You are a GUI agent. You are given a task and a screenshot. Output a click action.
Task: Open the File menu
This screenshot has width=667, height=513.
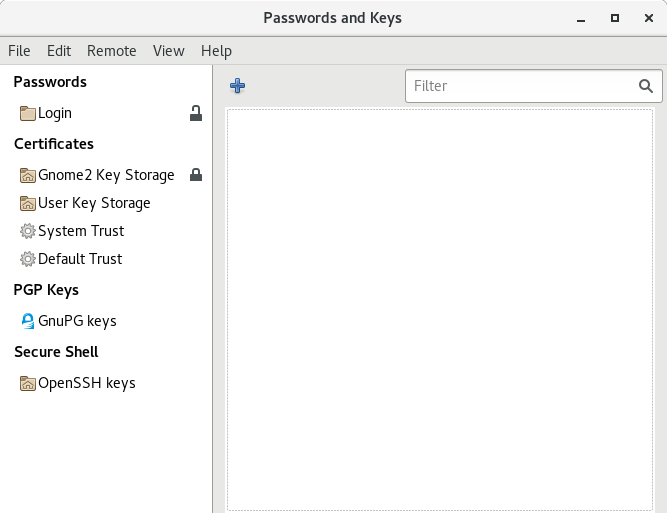[19, 51]
